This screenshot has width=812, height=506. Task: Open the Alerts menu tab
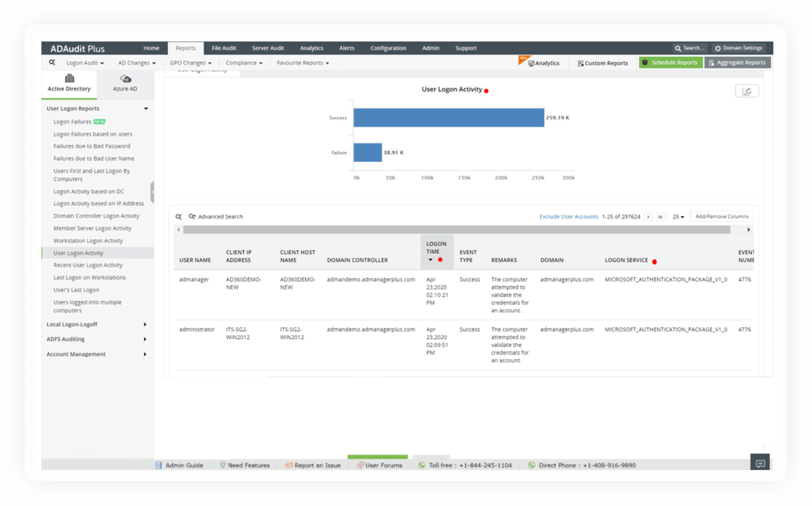346,48
